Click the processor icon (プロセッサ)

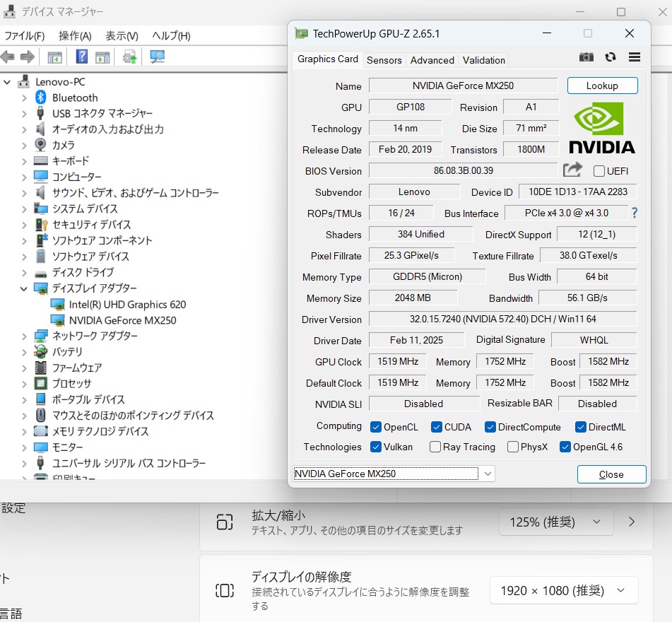pos(41,383)
